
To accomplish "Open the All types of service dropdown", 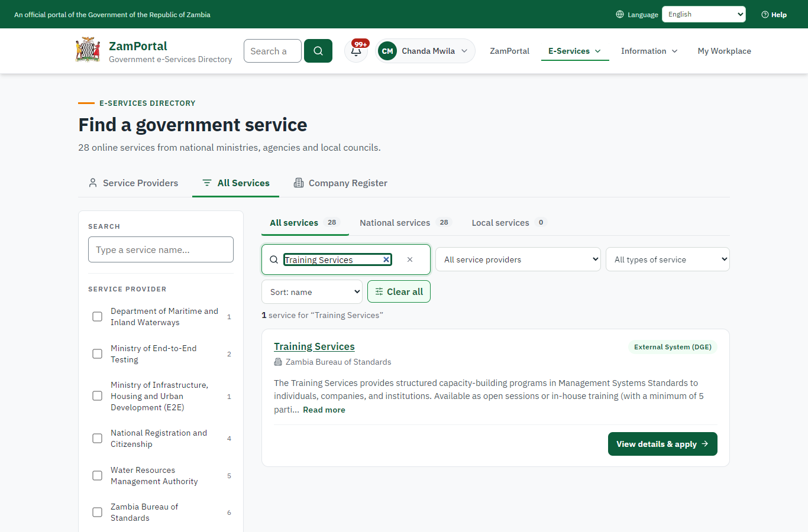I will tap(668, 259).
